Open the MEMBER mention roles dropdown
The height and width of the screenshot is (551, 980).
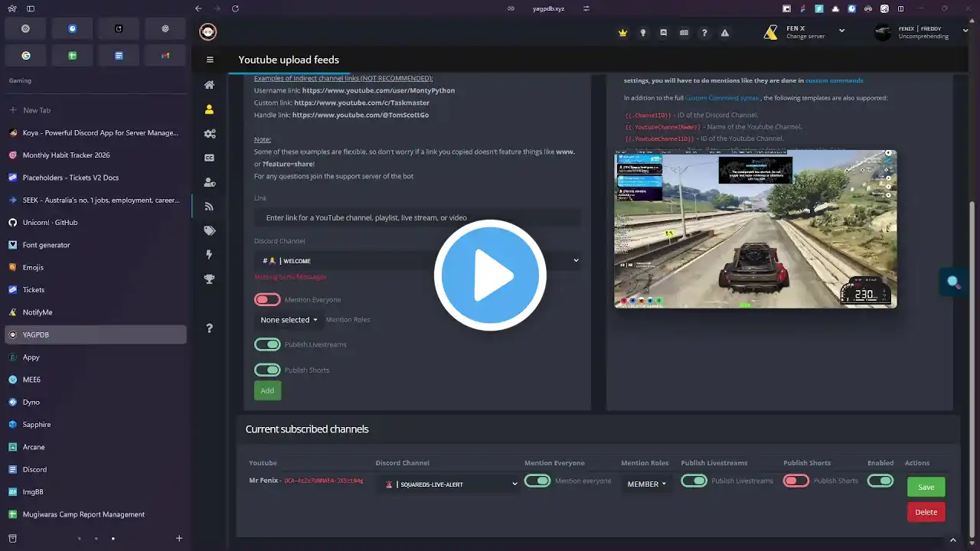pos(647,484)
